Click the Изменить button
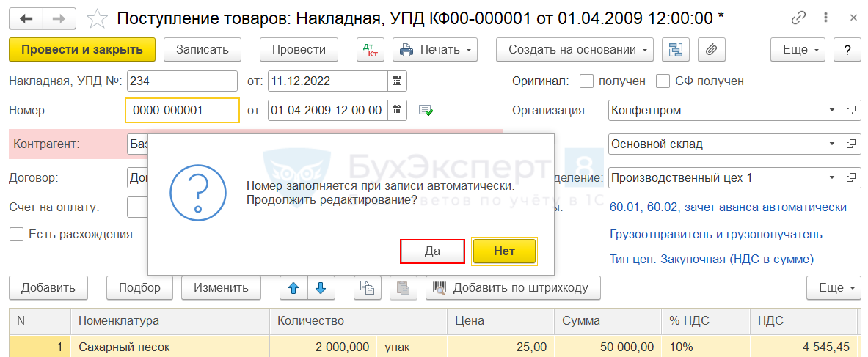Screen dimensions: 868x357 222,288
